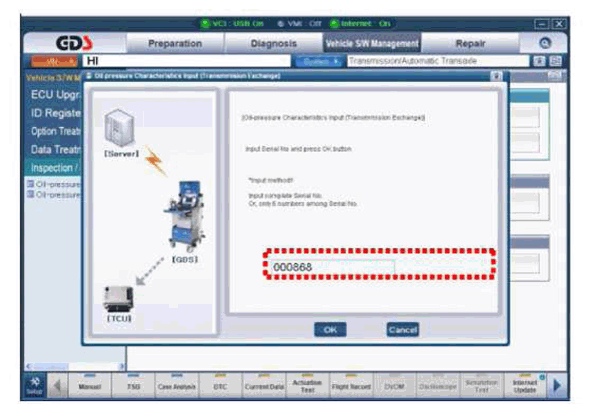Select Inspection item in the sidebar
The width and height of the screenshot is (592, 413).
point(54,168)
